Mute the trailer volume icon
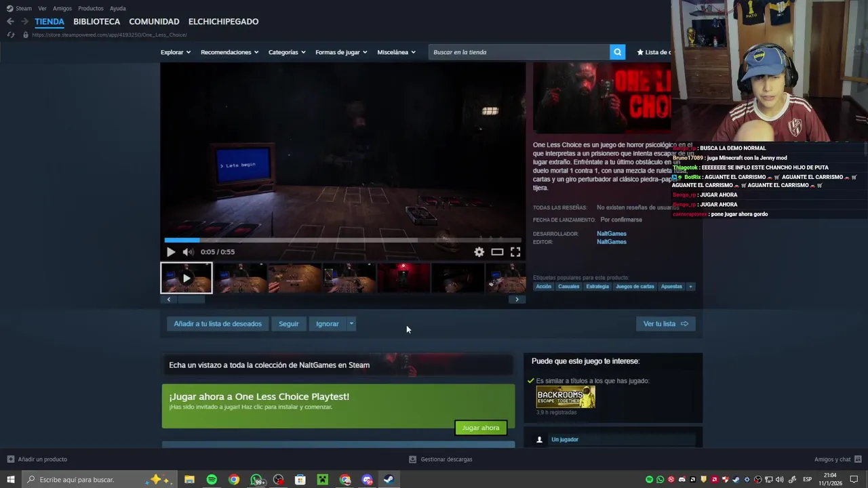The image size is (868, 488). coord(188,252)
